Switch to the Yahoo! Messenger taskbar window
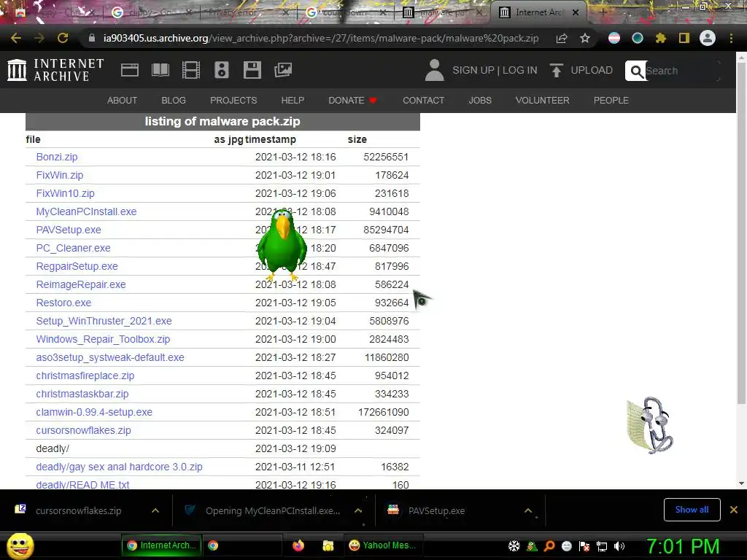The height and width of the screenshot is (560, 747). (382, 545)
